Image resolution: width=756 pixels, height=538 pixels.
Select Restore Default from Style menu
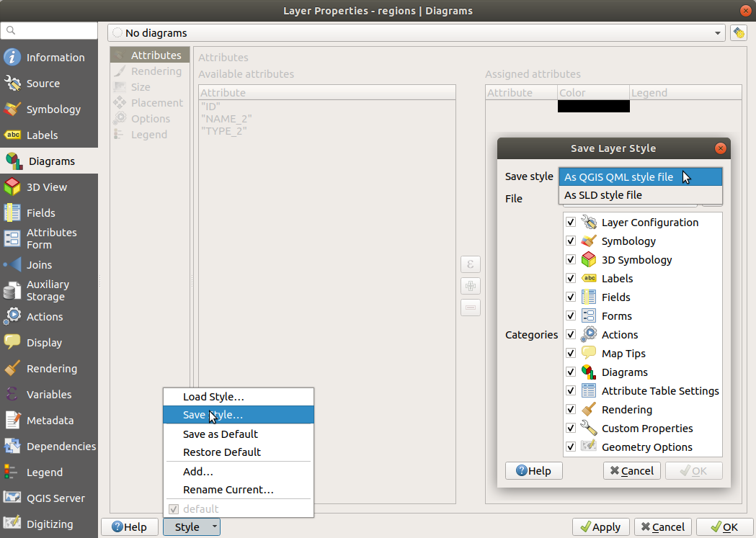pyautogui.click(x=222, y=452)
